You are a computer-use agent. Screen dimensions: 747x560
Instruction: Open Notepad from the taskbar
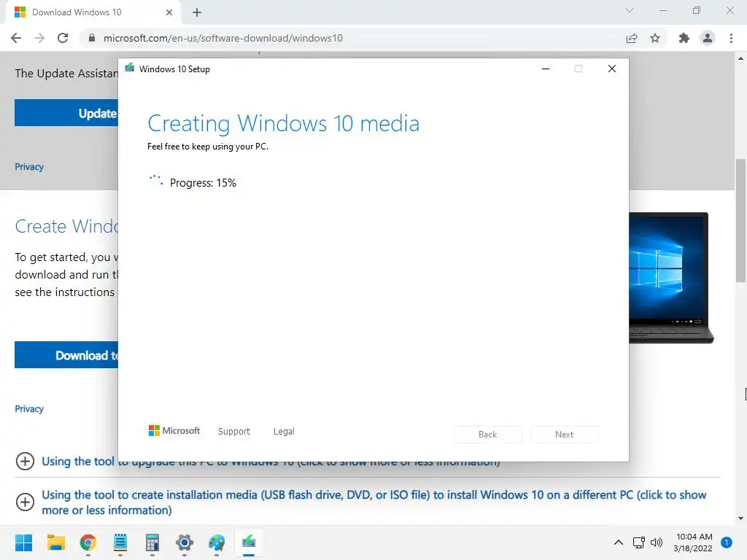pos(120,542)
